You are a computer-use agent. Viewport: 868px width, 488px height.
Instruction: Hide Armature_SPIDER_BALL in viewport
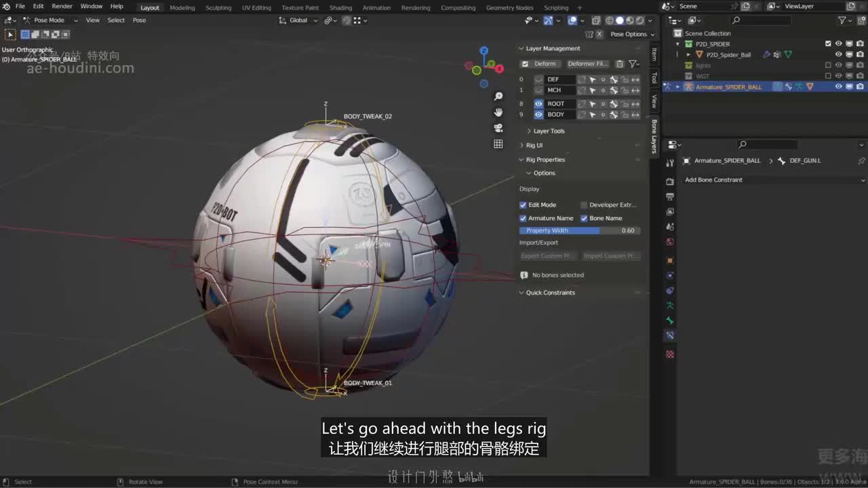pyautogui.click(x=839, y=87)
